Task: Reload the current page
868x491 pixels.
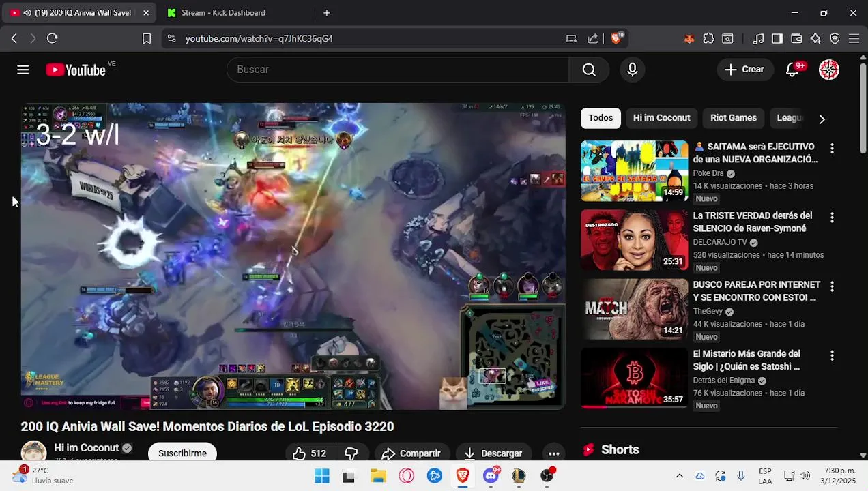Action: tap(52, 39)
